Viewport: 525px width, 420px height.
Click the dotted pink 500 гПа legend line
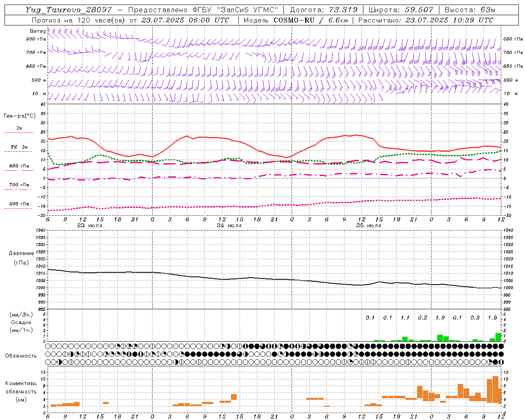18,208
